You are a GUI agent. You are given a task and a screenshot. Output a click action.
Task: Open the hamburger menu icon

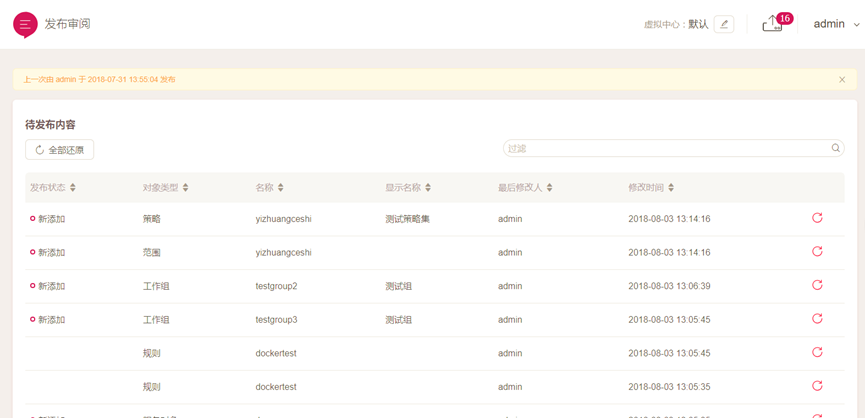click(25, 24)
